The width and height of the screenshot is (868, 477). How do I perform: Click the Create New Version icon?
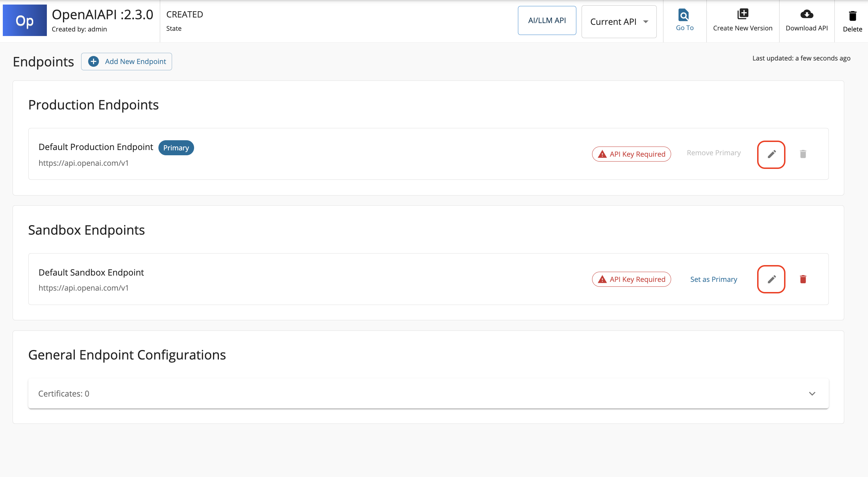[742, 14]
